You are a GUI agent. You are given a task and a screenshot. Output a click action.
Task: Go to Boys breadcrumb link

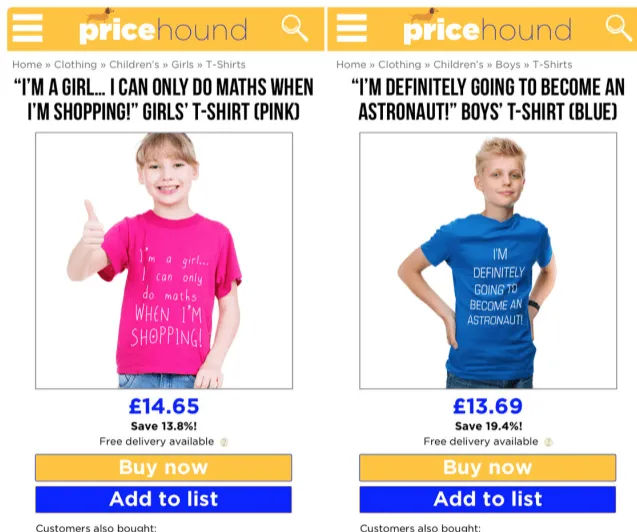coord(508,65)
